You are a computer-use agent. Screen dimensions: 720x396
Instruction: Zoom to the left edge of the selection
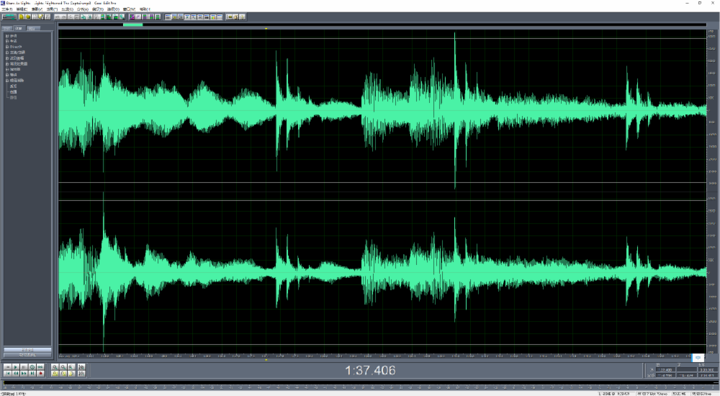[63, 373]
